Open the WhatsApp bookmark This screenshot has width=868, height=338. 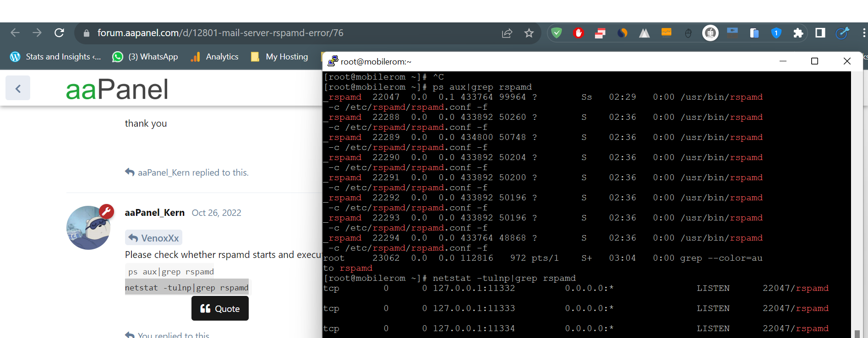click(146, 57)
